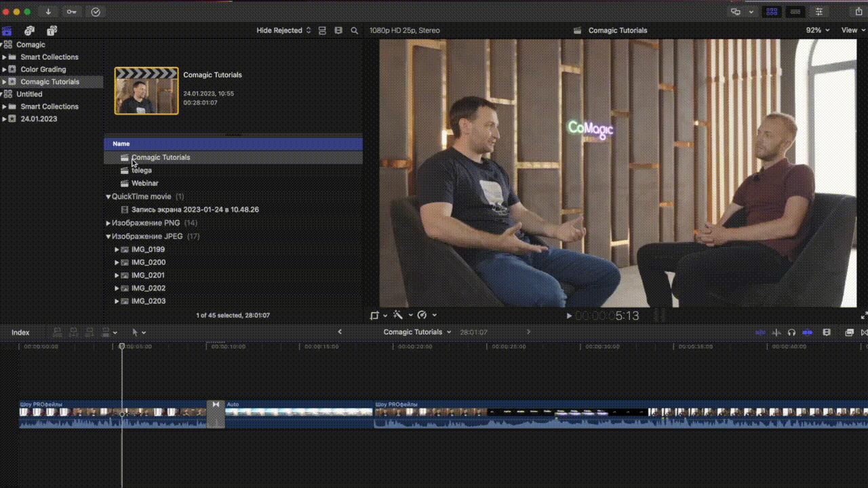Show the Titles and Generators sidebar

tap(52, 30)
